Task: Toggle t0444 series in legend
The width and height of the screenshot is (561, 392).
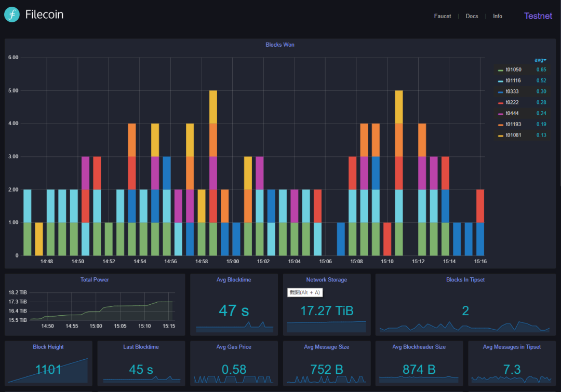Action: 512,113
